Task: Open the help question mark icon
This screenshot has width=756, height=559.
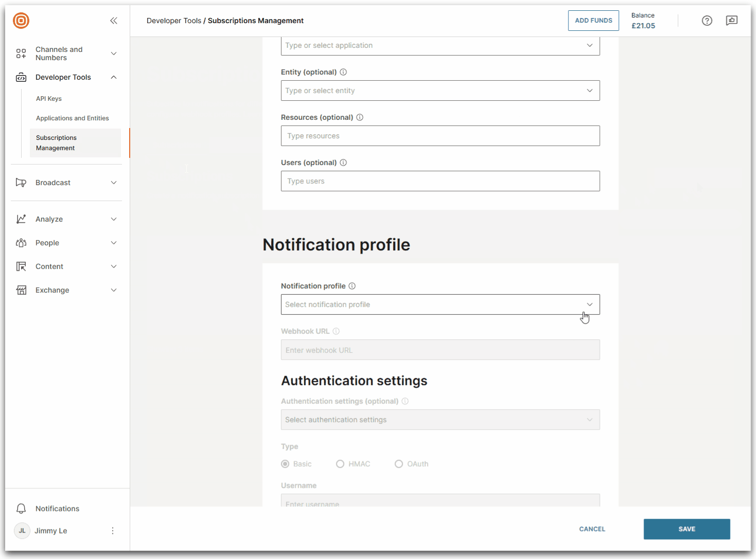Action: pos(707,21)
